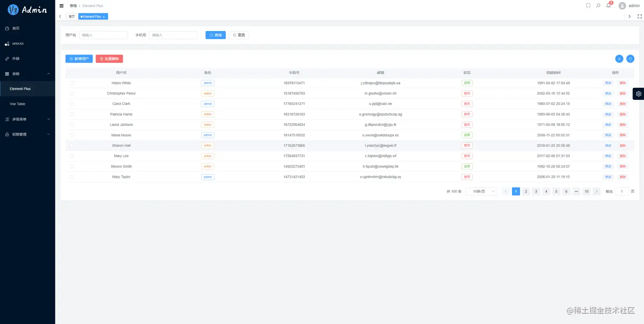644x324 pixels.
Task: Toggle the sidebar collapse hamburger icon
Action: (x=62, y=6)
